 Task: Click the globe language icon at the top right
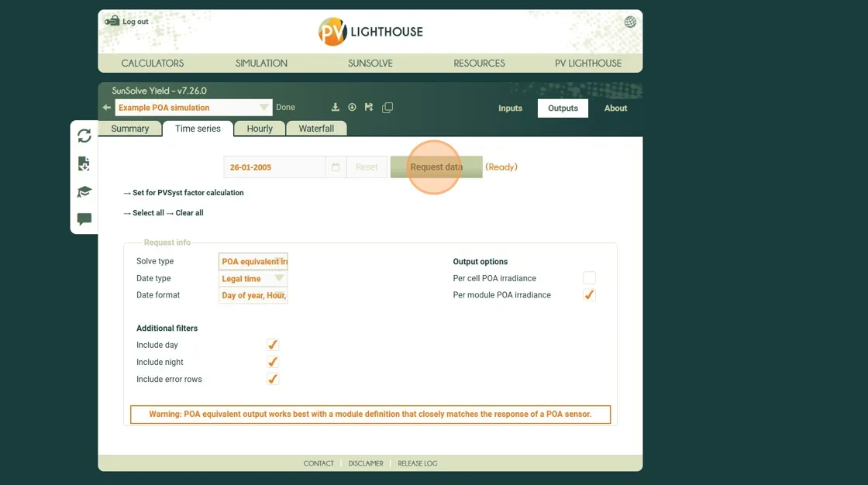tap(630, 22)
